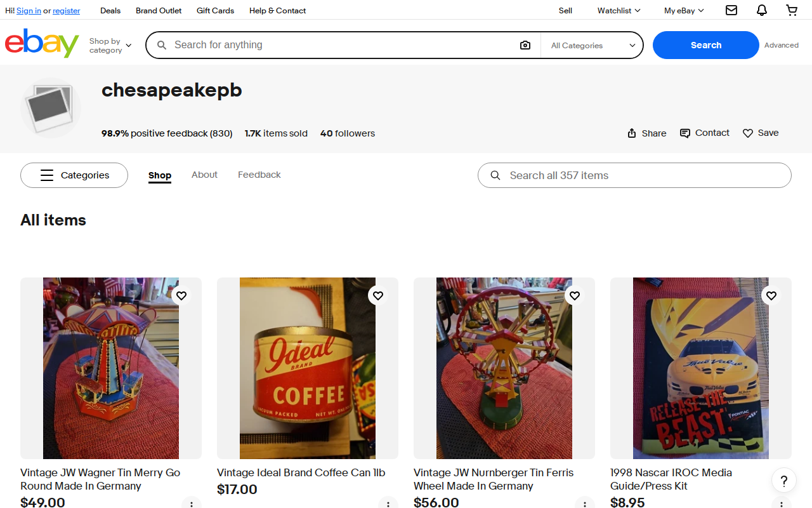The width and height of the screenshot is (812, 508).
Task: Click the Sell link
Action: point(565,10)
